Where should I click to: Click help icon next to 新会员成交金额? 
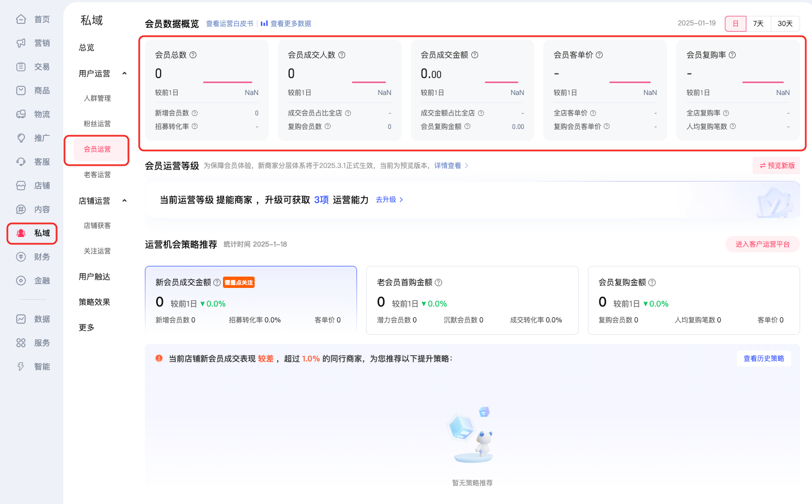tap(217, 282)
